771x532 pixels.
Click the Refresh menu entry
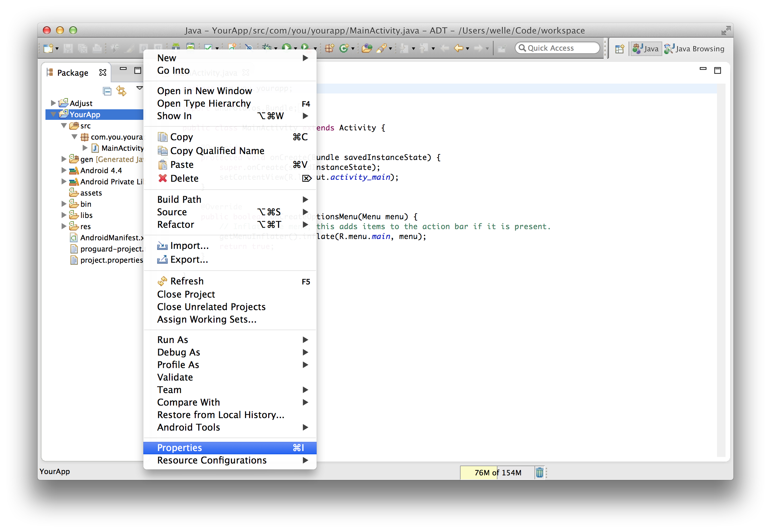[x=186, y=281]
